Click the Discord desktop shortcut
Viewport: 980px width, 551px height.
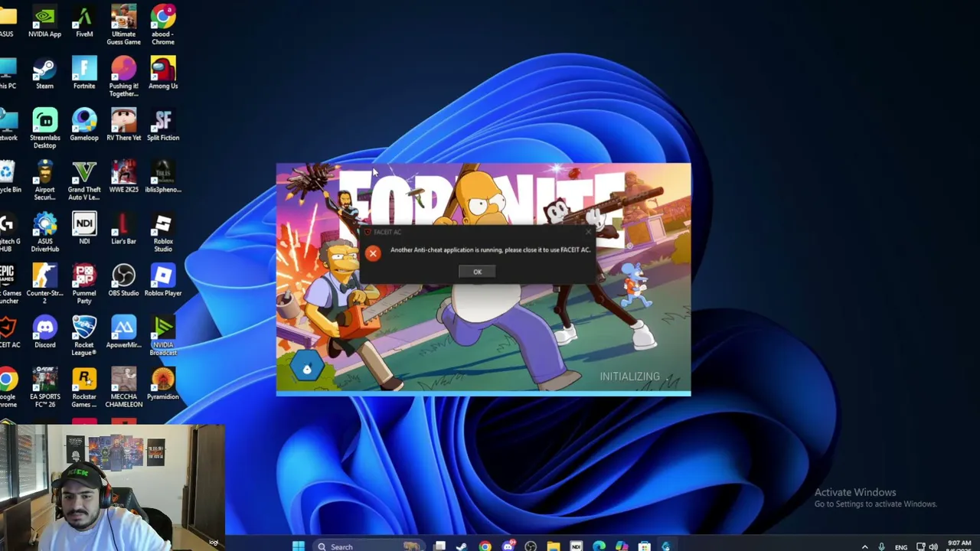pyautogui.click(x=44, y=331)
